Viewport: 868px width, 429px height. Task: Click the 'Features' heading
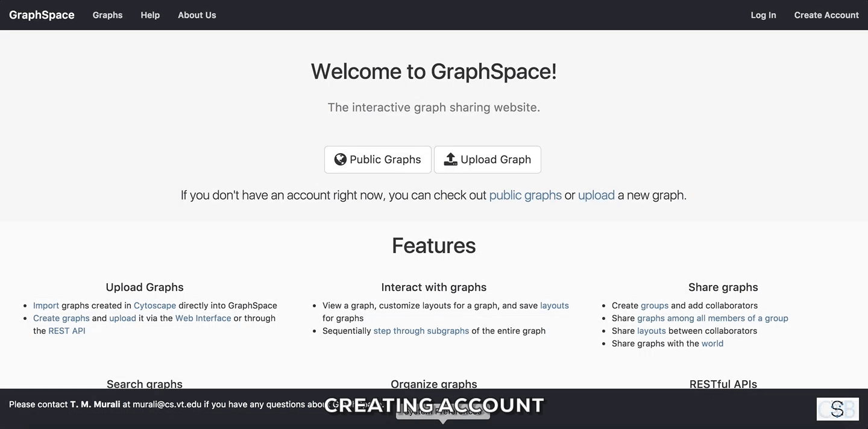coord(434,245)
